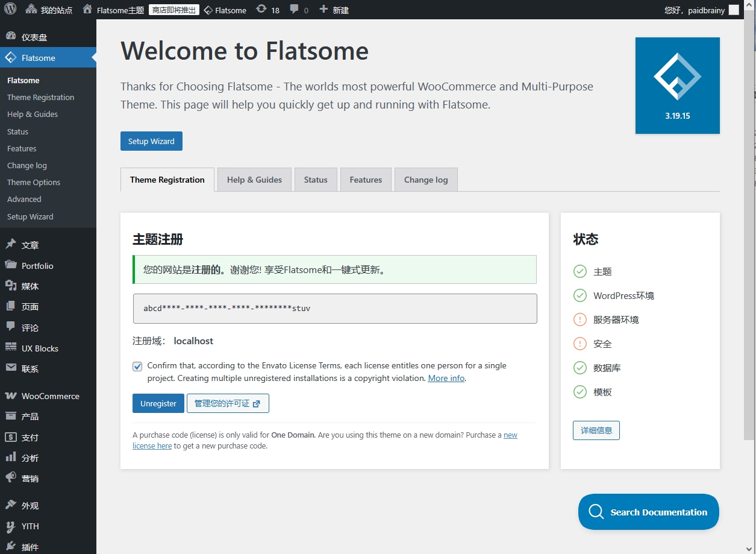
Task: Click the 商店即将推出 badge
Action: click(x=174, y=10)
